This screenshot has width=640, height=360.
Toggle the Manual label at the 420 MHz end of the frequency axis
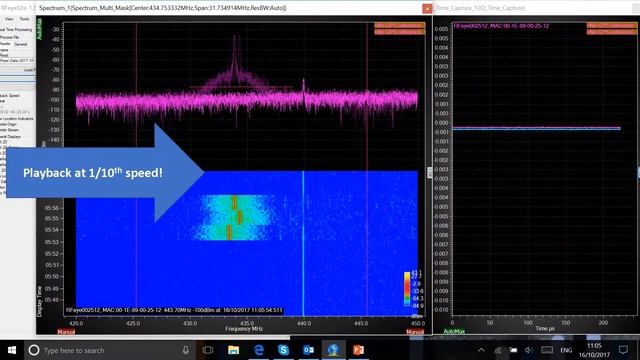click(66, 332)
